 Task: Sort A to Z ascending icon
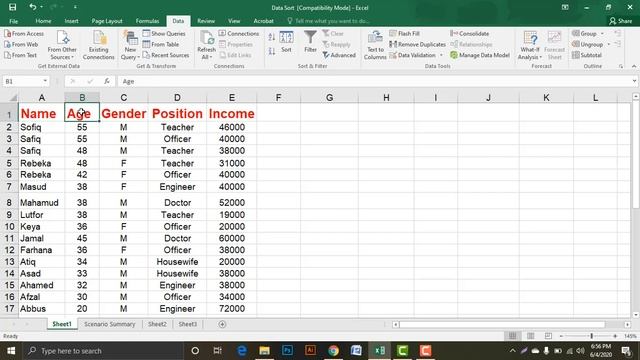pos(272,38)
